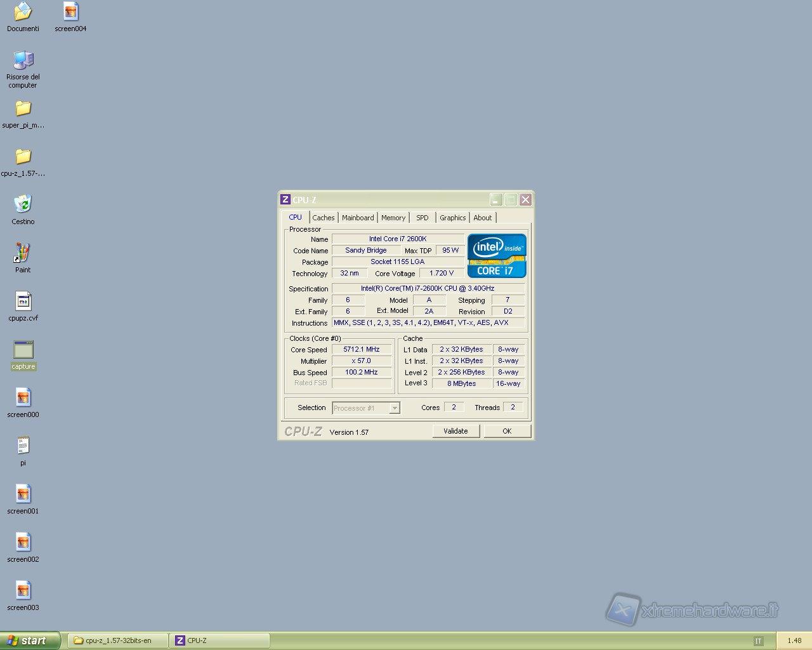Click the Level 3 cache value 8 MBytes
812x650 pixels.
click(x=462, y=383)
